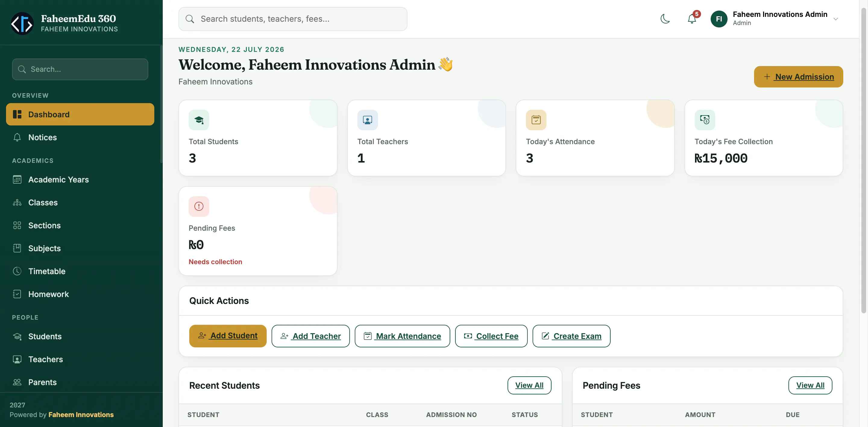Click the AMOUNT column header
868x427 pixels.
(700, 415)
